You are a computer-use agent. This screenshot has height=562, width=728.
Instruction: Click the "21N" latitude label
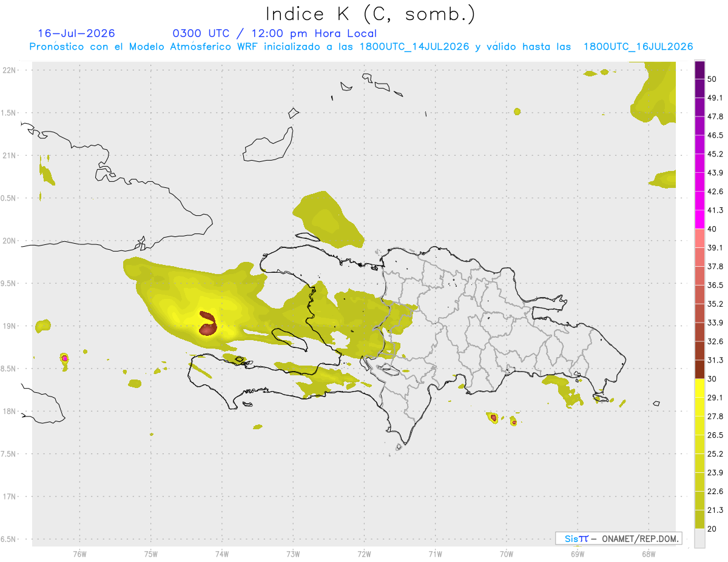coord(10,155)
